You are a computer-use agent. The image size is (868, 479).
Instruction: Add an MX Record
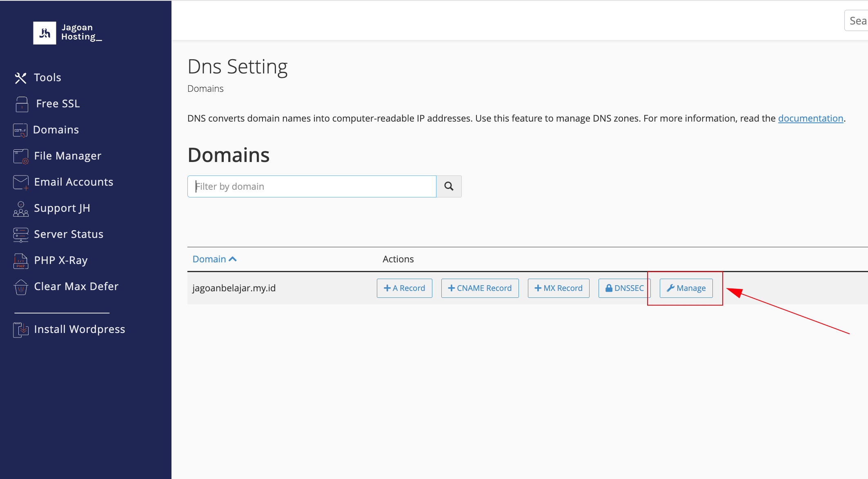click(x=558, y=288)
